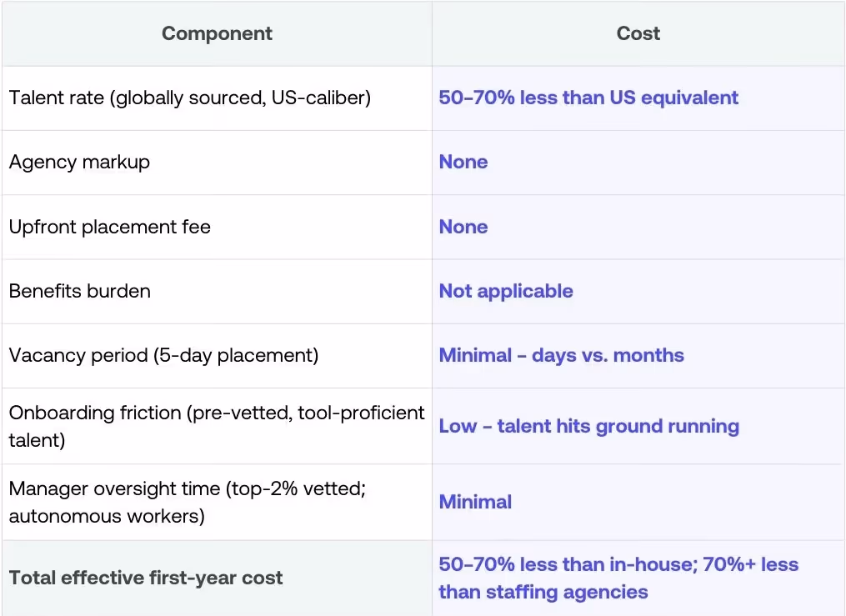Select the Benefits burden row label
Screen dimensions: 846x616
pyautogui.click(x=80, y=291)
